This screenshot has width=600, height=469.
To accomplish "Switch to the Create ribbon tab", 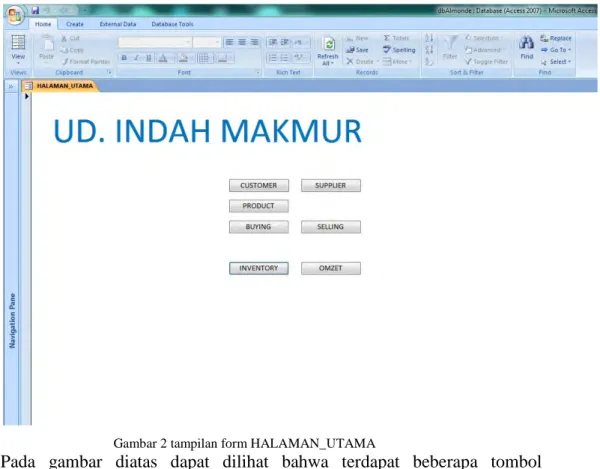I will (75, 24).
